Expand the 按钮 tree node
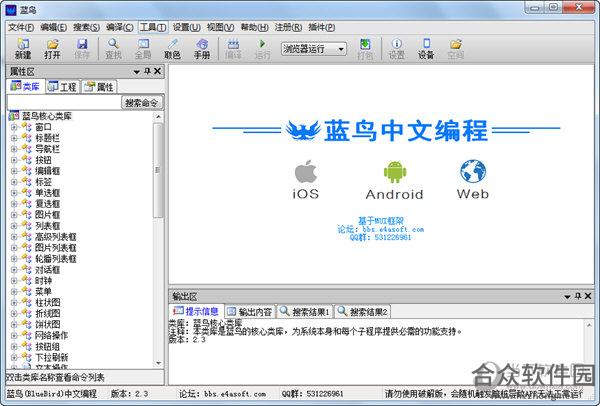The width and height of the screenshot is (600, 406). 14,160
